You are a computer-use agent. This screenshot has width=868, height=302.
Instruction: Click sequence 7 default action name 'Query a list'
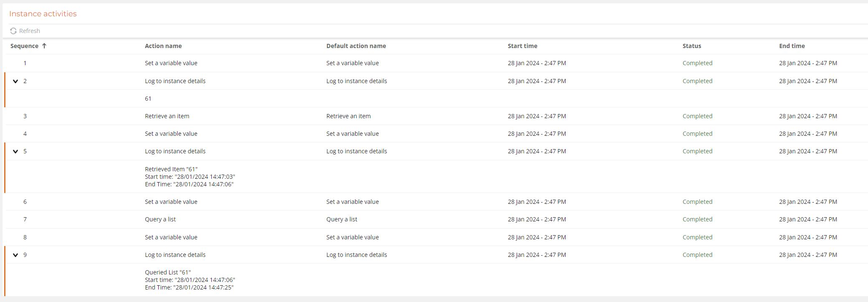point(342,219)
